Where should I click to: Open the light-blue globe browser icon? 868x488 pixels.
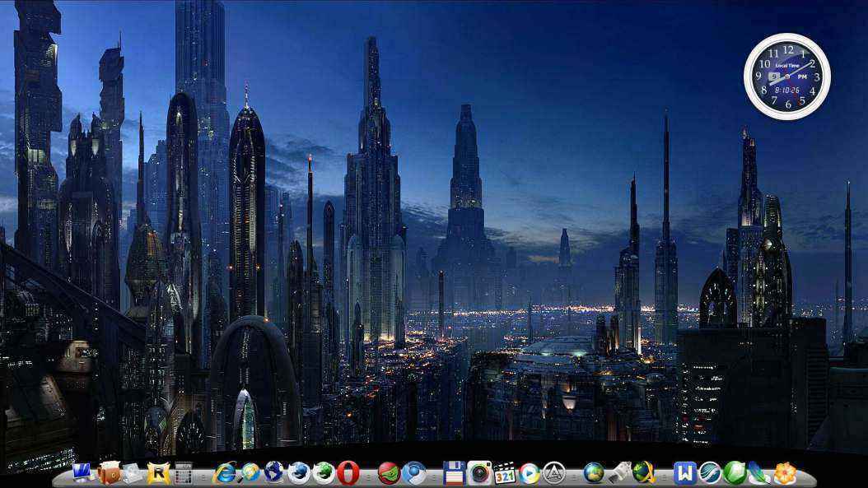(250, 473)
